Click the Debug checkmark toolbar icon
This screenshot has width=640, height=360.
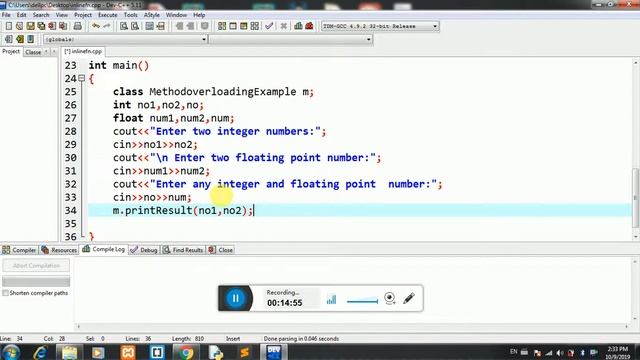point(269,26)
